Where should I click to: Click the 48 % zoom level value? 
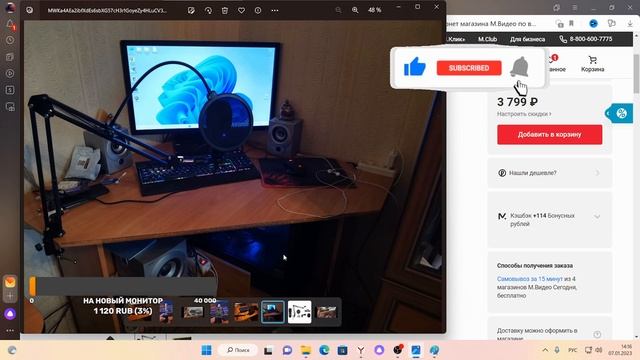(x=375, y=10)
